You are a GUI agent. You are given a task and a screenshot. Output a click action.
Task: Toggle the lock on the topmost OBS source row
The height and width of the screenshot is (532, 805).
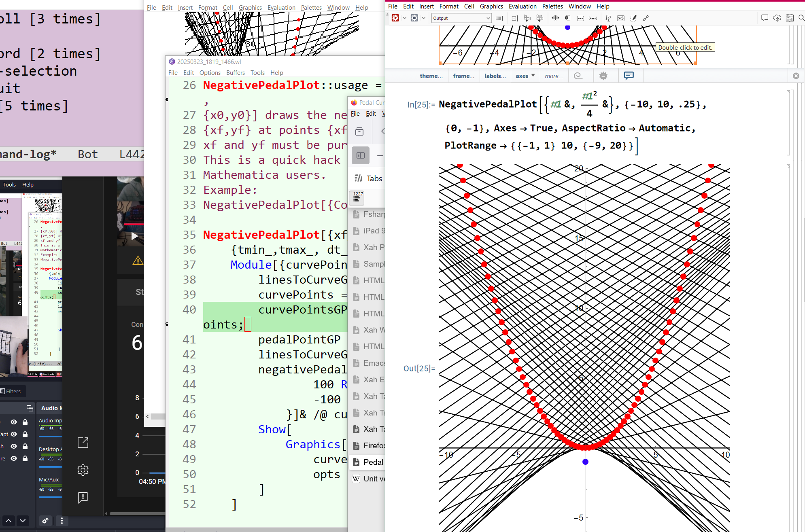point(25,422)
